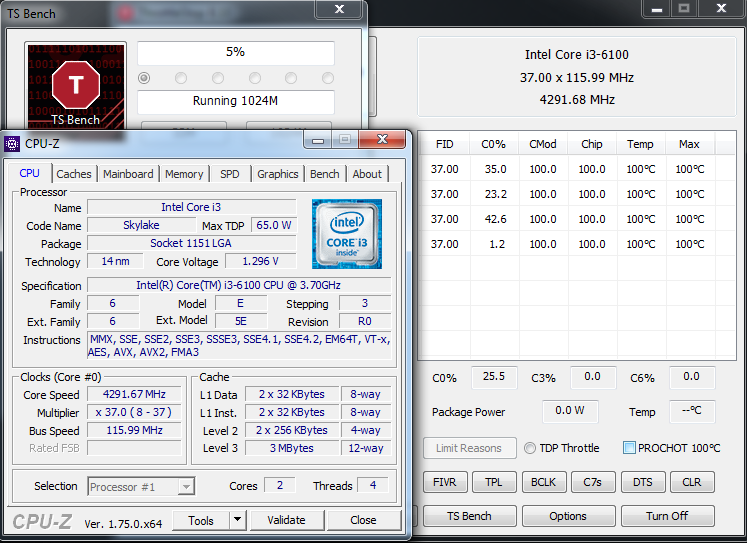
Task: Open the Processor #1 selection dropdown
Action: tap(141, 486)
